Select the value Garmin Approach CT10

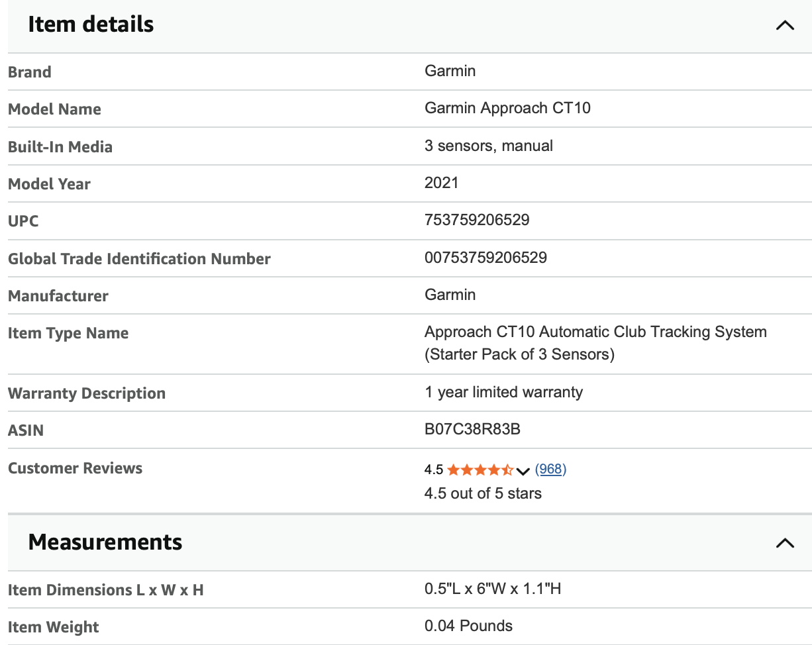click(x=507, y=108)
